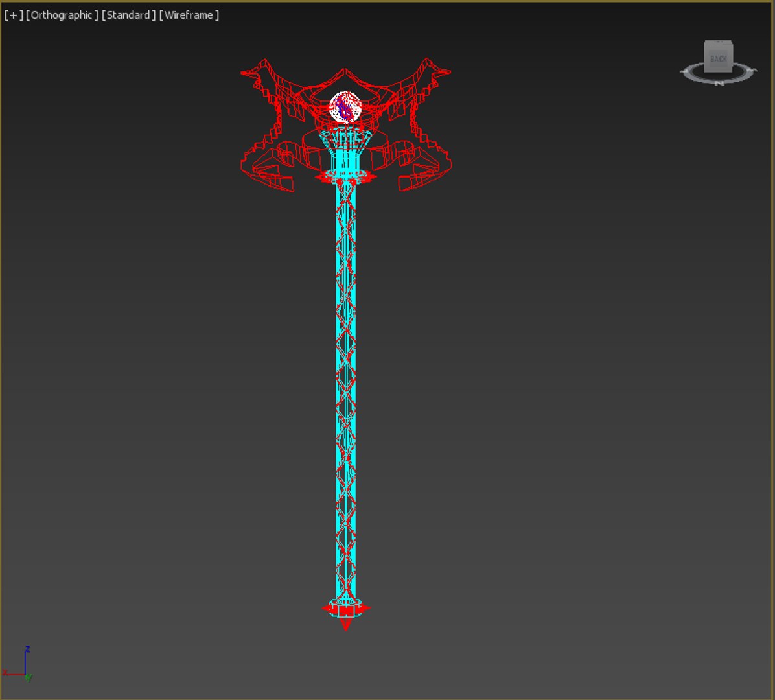
Task: Open the [+] viewport general menu
Action: 14,16
